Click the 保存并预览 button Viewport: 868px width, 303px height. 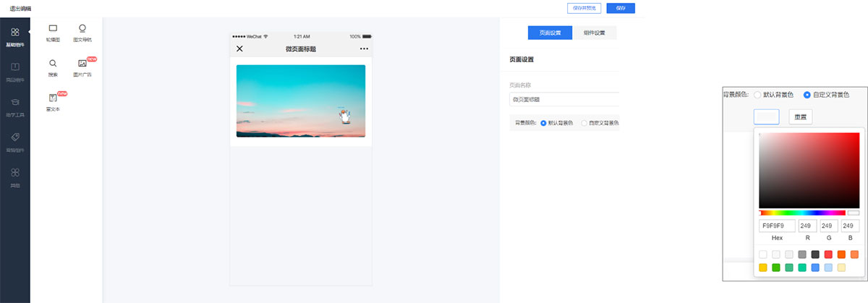[584, 8]
